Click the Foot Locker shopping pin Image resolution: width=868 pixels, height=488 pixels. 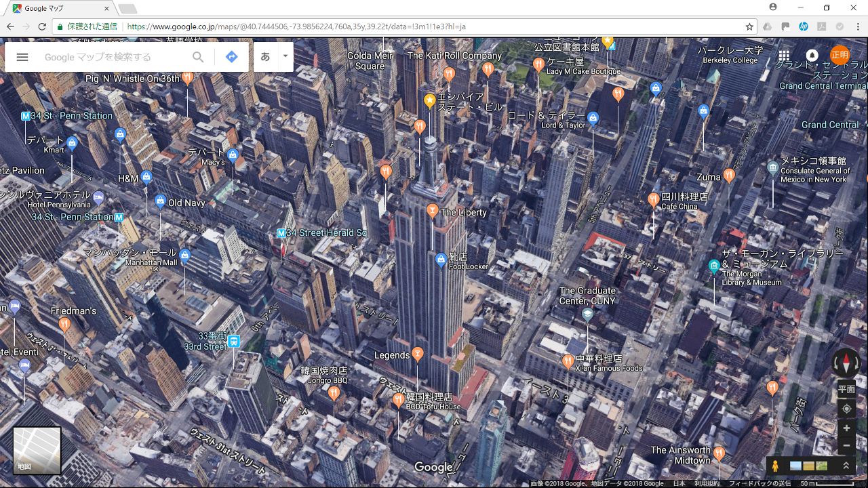coord(441,259)
